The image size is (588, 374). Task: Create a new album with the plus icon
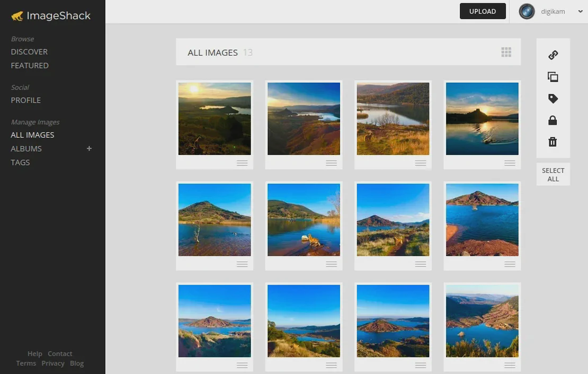tap(89, 148)
